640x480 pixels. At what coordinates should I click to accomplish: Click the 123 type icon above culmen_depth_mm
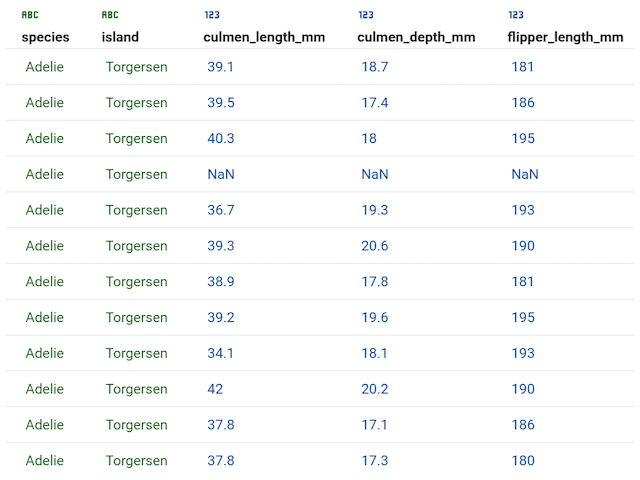[366, 15]
